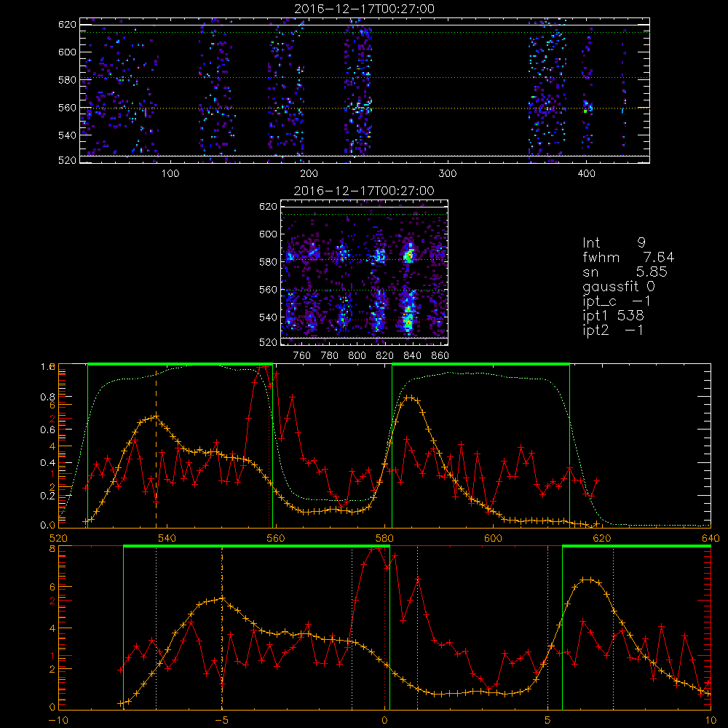Click y-axis label 600 on top plot
The height and width of the screenshot is (728, 728).
tap(67, 52)
